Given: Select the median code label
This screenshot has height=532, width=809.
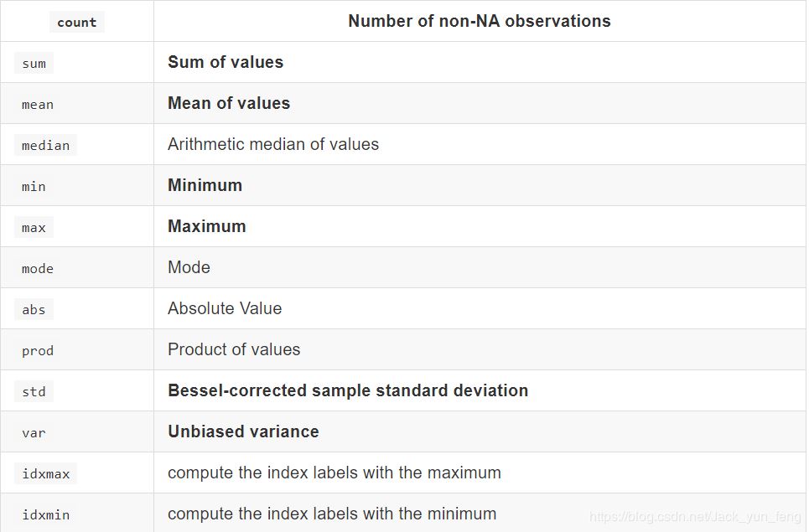Looking at the screenshot, I should click(x=46, y=146).
